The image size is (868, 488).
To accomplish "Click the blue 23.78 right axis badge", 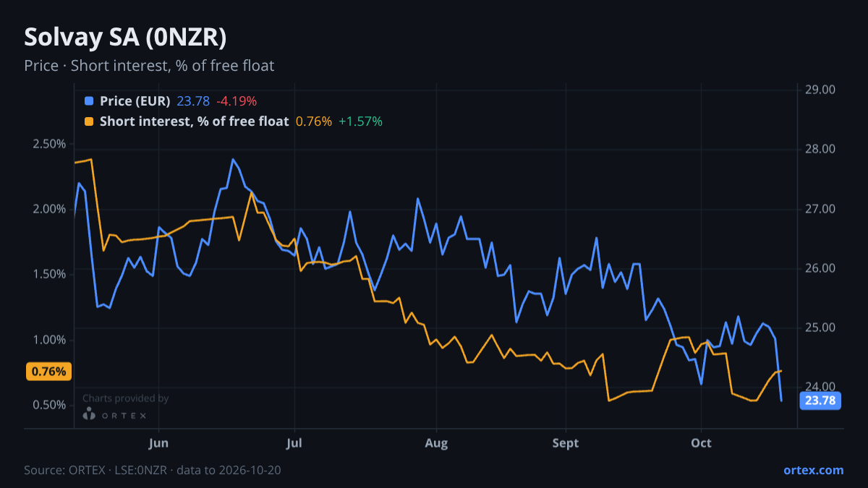I will pos(820,401).
